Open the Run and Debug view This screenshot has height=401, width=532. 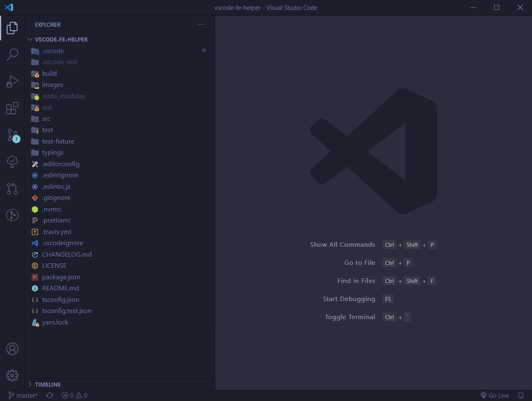coord(12,81)
